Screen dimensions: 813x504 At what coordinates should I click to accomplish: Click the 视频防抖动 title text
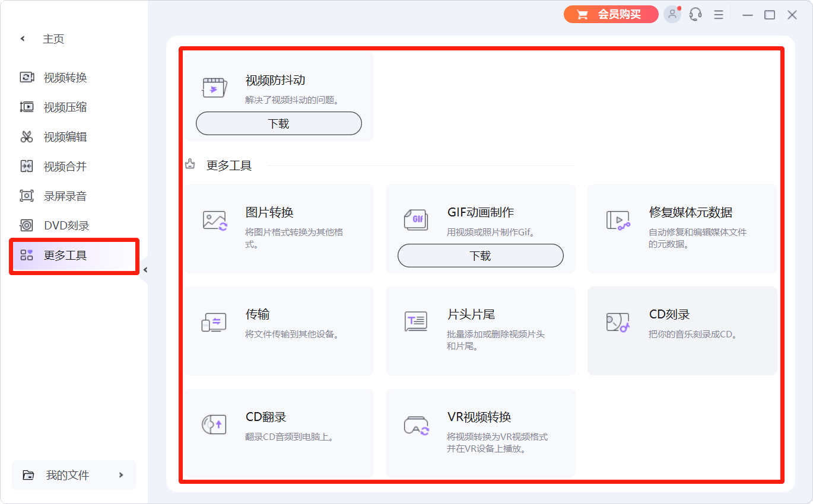click(275, 80)
